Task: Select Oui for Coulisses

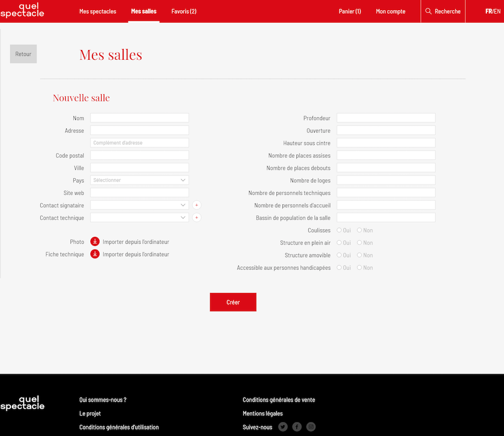Action: tap(339, 230)
